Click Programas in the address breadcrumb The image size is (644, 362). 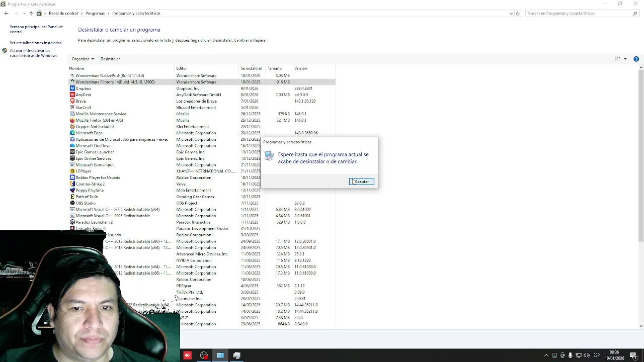pos(95,14)
